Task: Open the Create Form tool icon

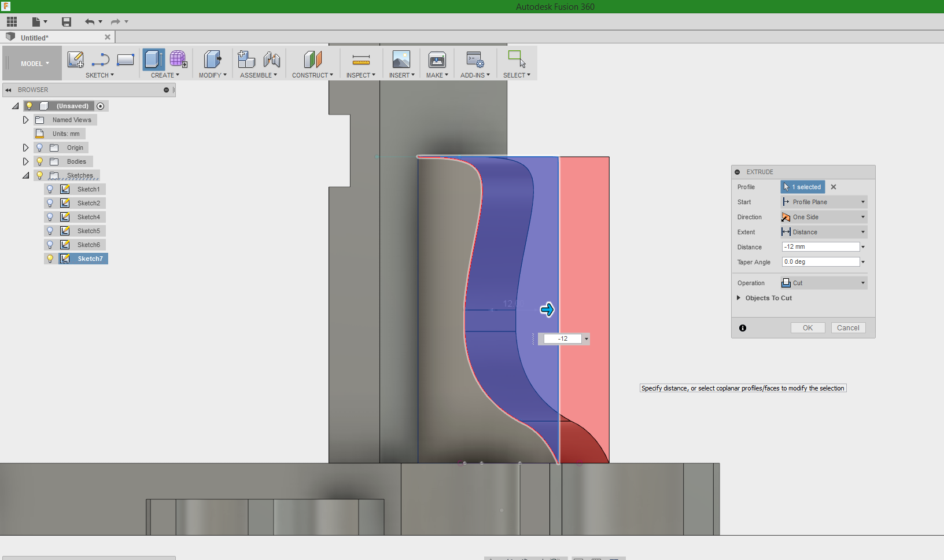Action: point(178,60)
